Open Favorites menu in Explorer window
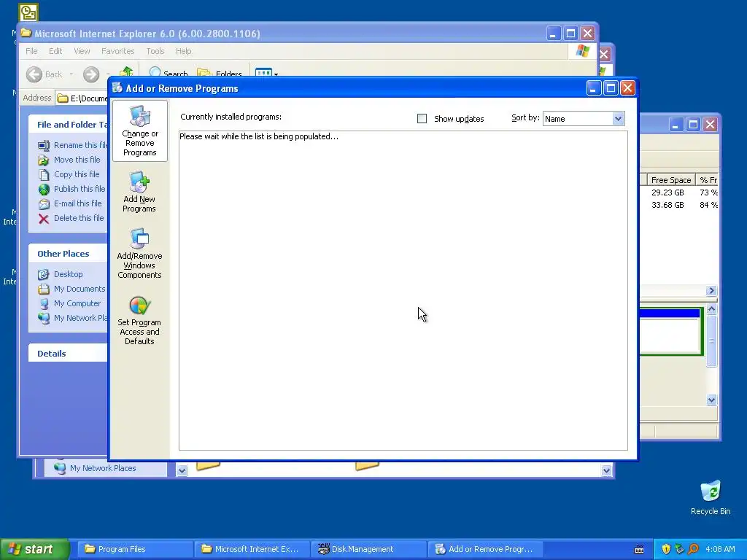This screenshot has width=747, height=560. 117,51
